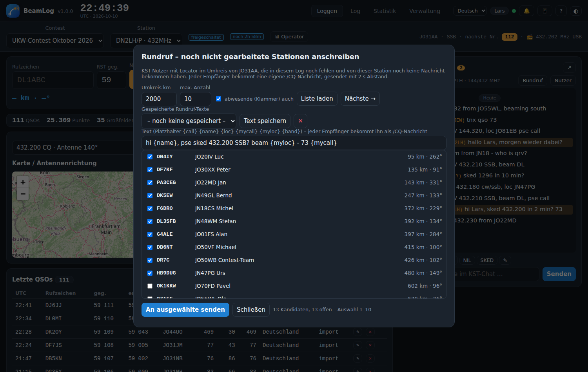The height and width of the screenshot is (372, 588).
Task: Click the radio icon beside 432.202 MHz
Action: pos(530,37)
